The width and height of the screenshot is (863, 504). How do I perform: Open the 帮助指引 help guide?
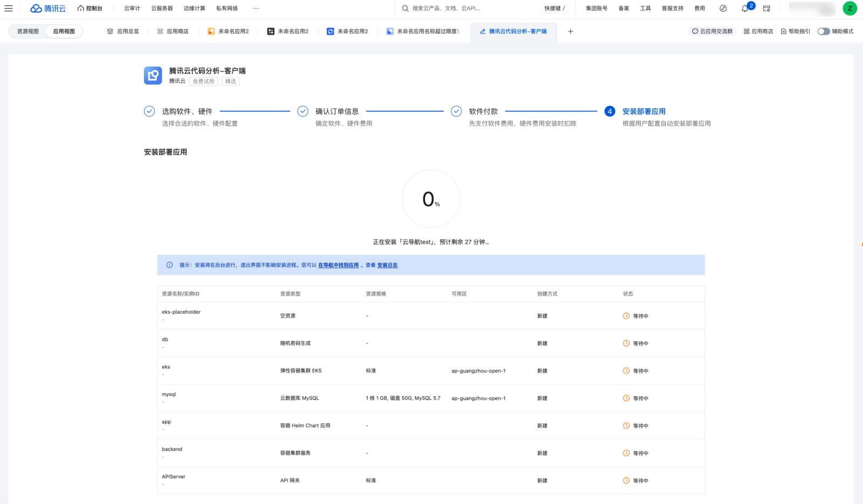tap(796, 31)
